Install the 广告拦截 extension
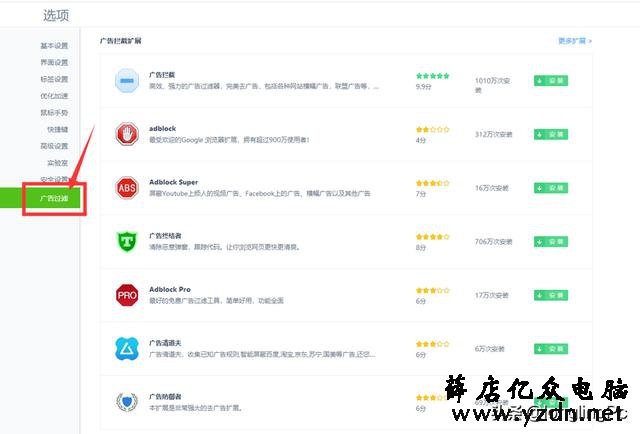Viewport: 640px width, 434px height. coord(551,80)
